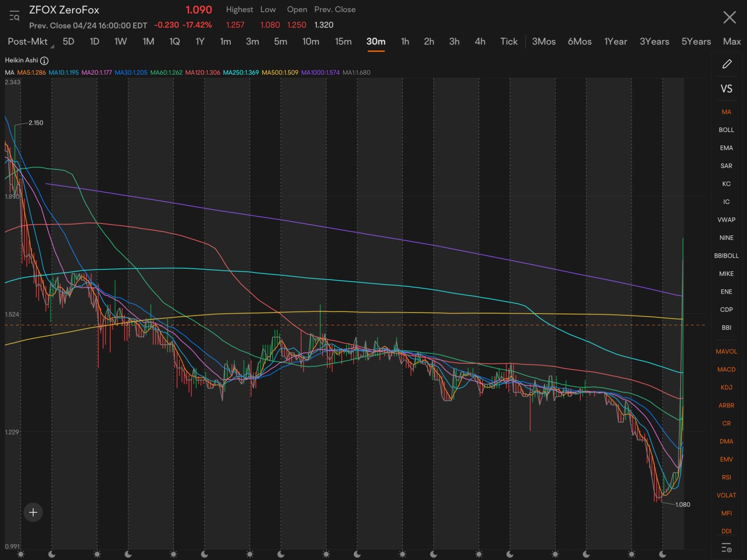This screenshot has height=560, width=747.
Task: Enable the EMA indicator
Action: pyautogui.click(x=726, y=148)
